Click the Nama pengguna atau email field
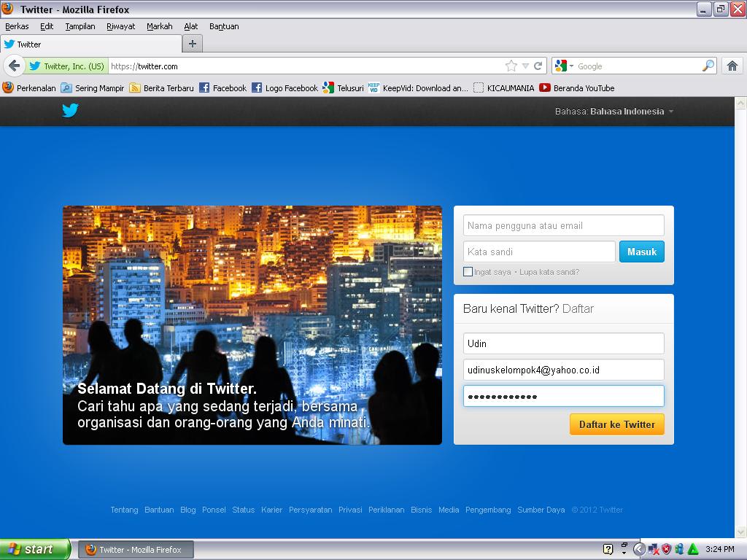 tap(564, 225)
